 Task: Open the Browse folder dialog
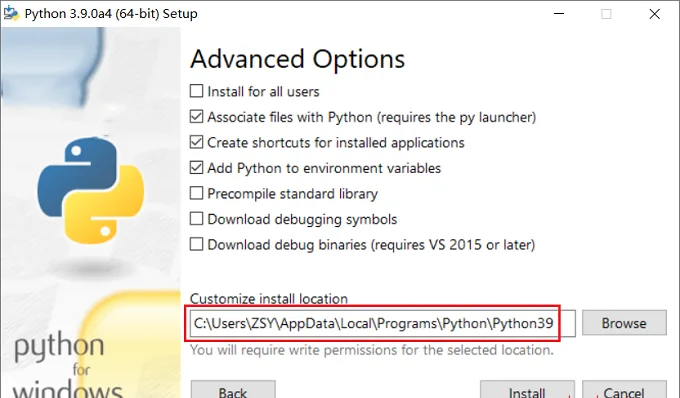pyautogui.click(x=624, y=323)
